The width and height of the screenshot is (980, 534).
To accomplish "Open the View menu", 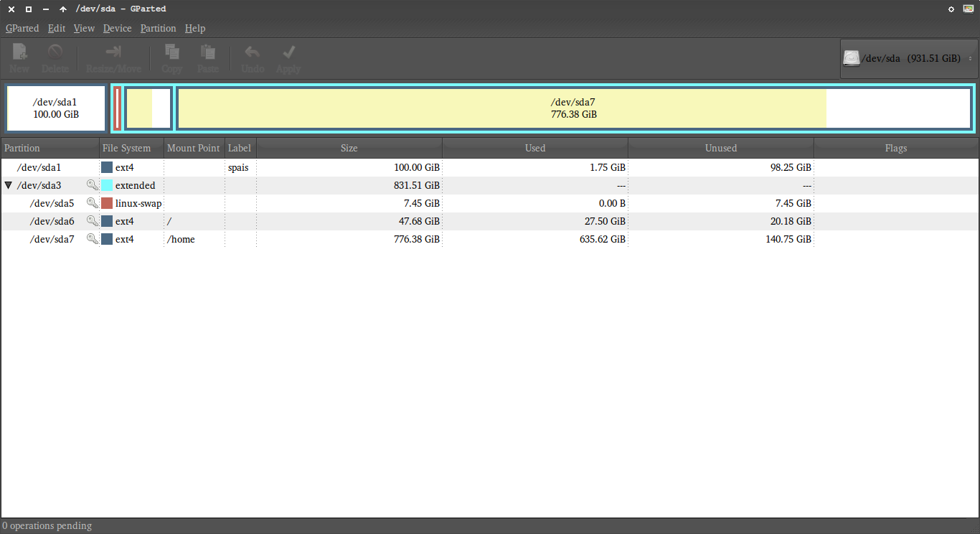I will point(84,28).
